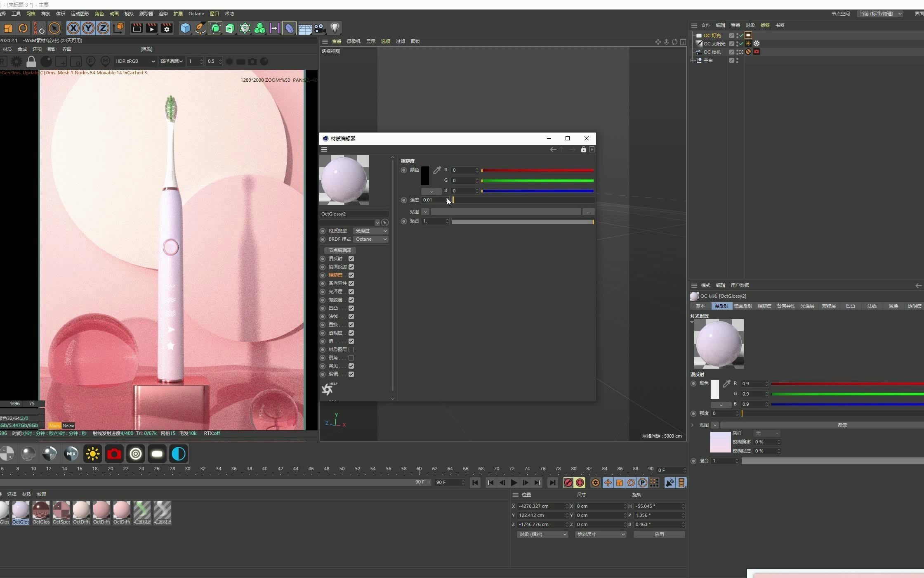The width and height of the screenshot is (924, 578).
Task: Open the BRDF 模式 Octane dropdown
Action: coord(370,239)
